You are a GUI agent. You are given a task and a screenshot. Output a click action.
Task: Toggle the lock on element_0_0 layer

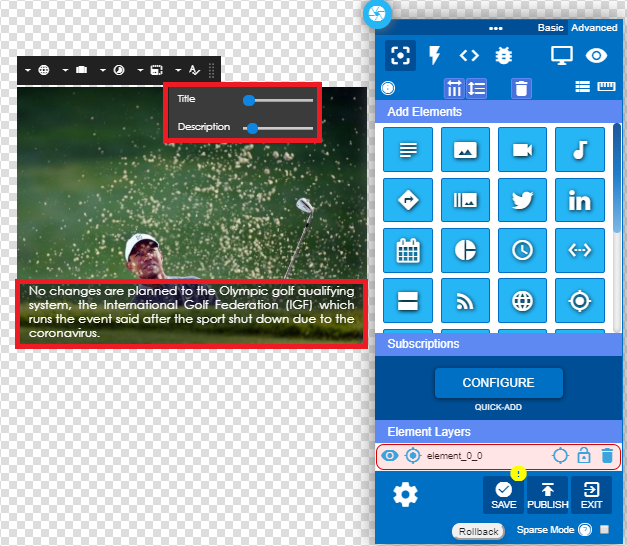[584, 456]
